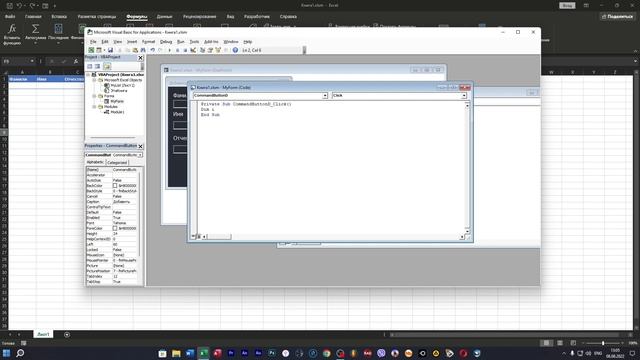Click the ForeColor swatch in Properties

pyautogui.click(x=115, y=229)
